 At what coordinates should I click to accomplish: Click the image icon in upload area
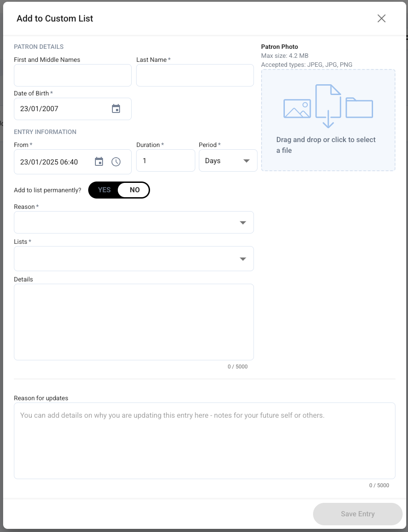297,108
